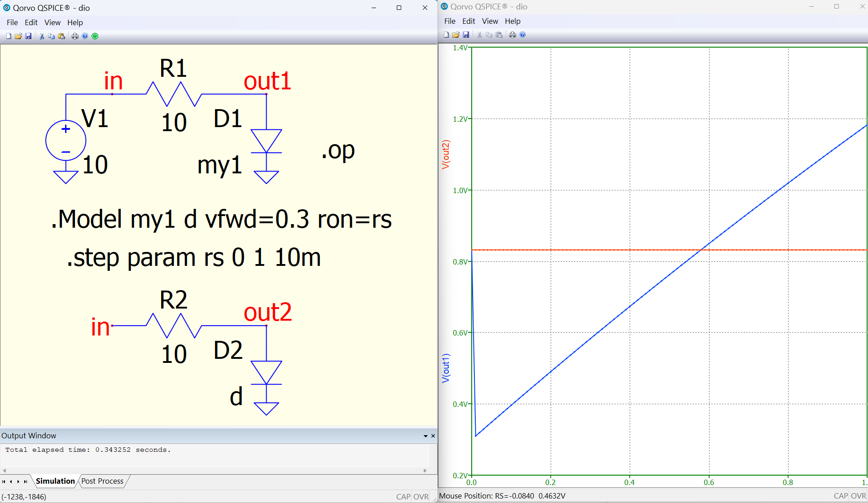The height and width of the screenshot is (503, 868).
Task: Click V(out1) trace label on plot axis
Action: point(445,368)
